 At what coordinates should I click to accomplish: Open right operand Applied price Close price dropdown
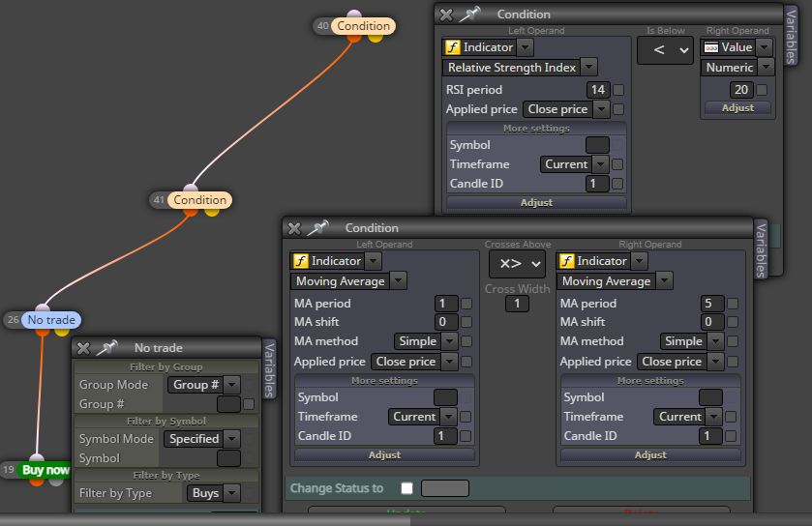[x=680, y=362]
